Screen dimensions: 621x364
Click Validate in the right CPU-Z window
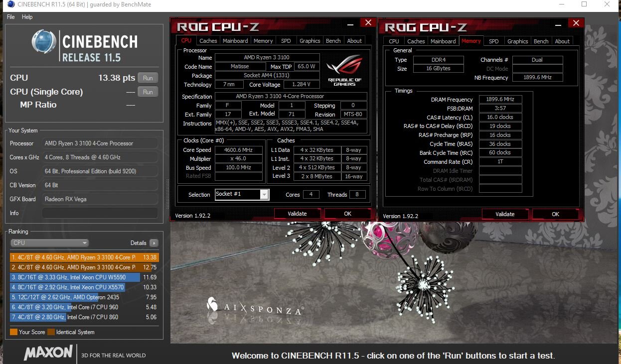coord(505,214)
